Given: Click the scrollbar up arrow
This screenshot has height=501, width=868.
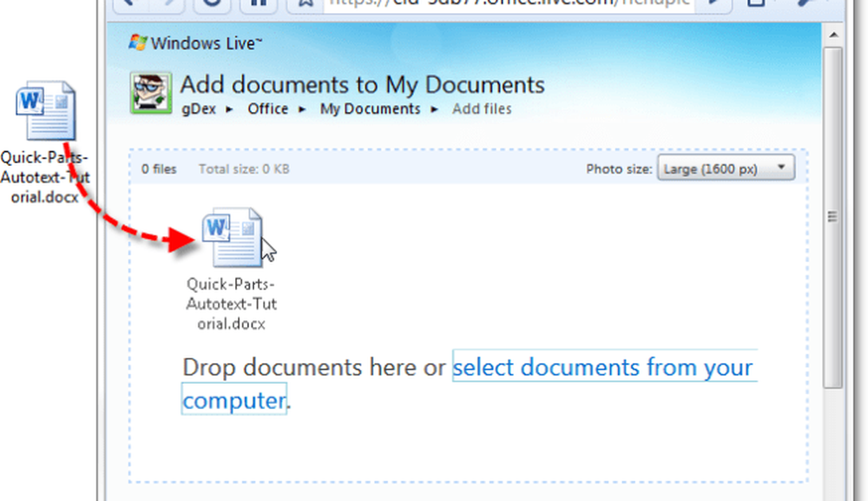Looking at the screenshot, I should (832, 36).
